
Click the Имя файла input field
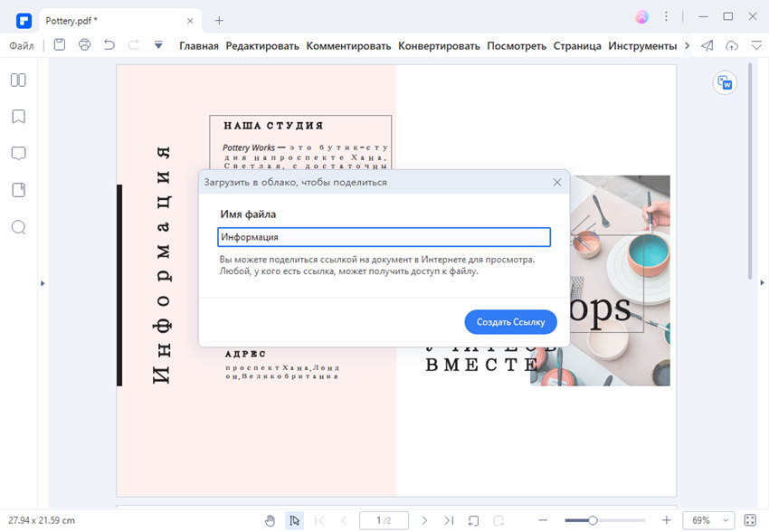[x=384, y=237]
